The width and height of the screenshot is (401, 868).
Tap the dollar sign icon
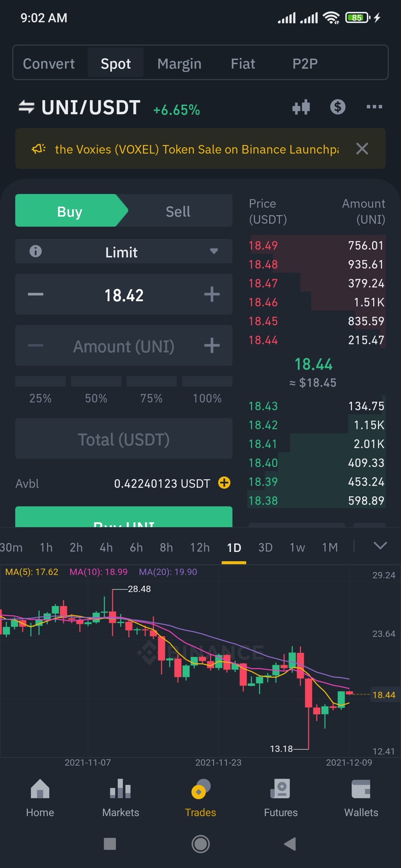click(338, 107)
